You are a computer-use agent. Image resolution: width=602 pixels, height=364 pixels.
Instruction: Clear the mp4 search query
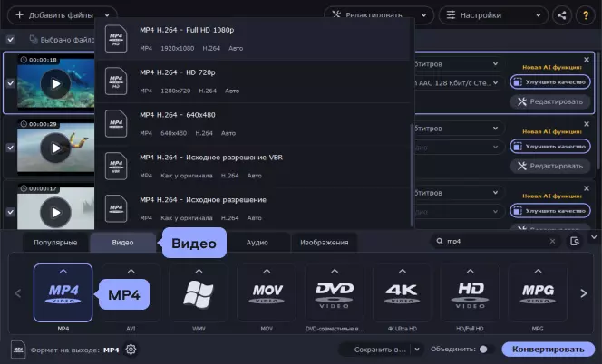(552, 241)
